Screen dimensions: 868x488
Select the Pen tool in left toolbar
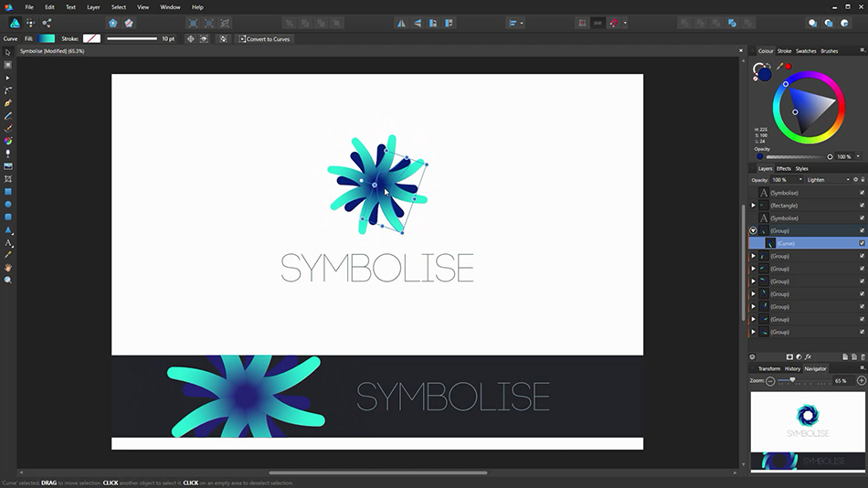(x=8, y=103)
